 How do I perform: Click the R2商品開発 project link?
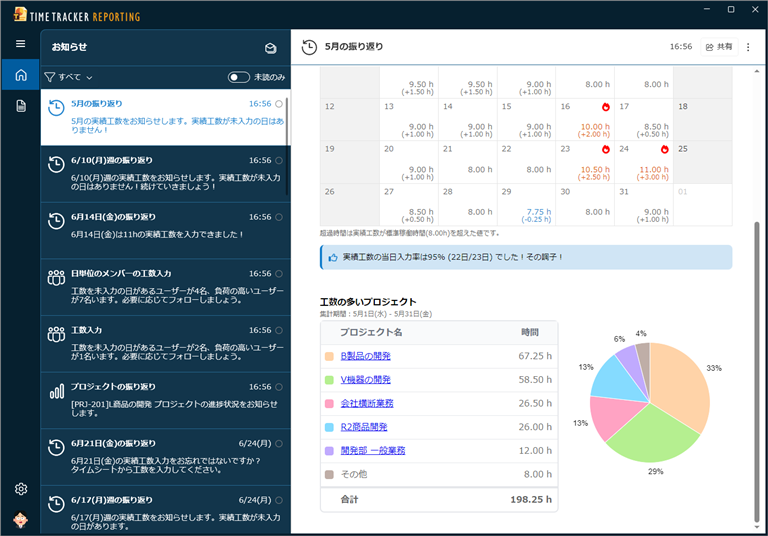tap(366, 427)
